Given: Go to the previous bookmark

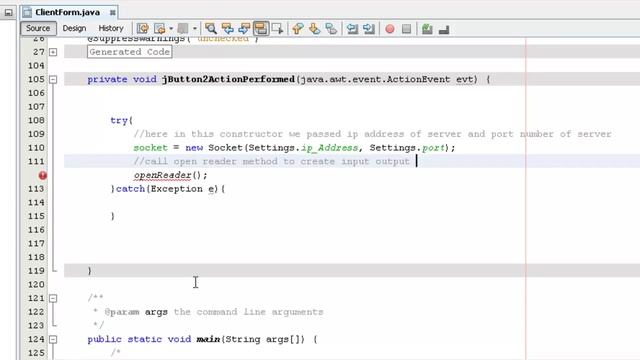Looking at the screenshot, I should pyautogui.click(x=298, y=29).
